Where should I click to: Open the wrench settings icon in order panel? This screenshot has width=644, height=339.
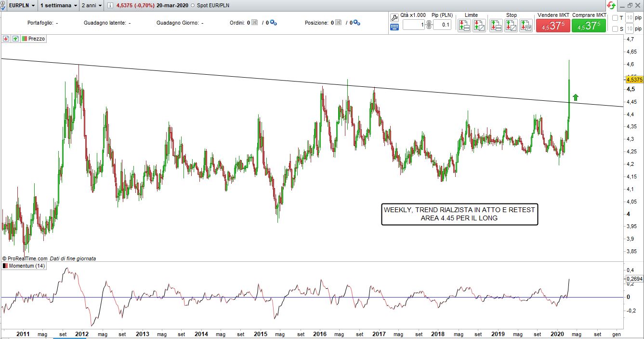point(394,17)
